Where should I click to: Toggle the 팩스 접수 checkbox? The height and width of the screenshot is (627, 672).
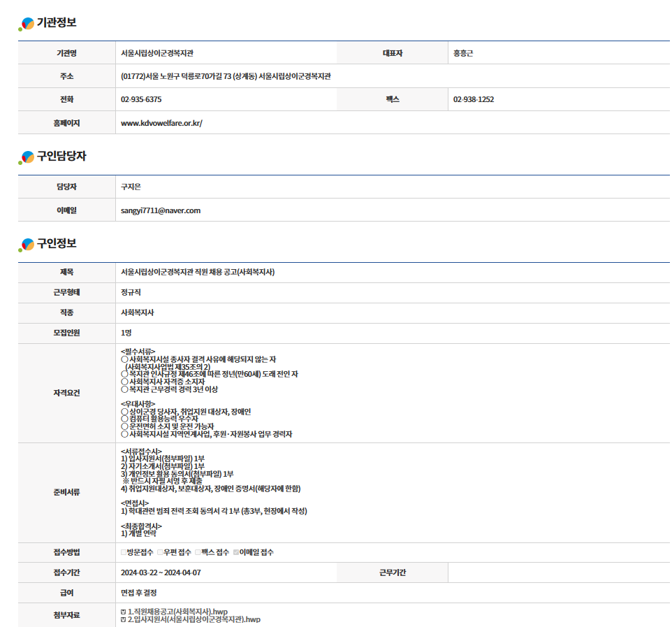click(x=198, y=552)
